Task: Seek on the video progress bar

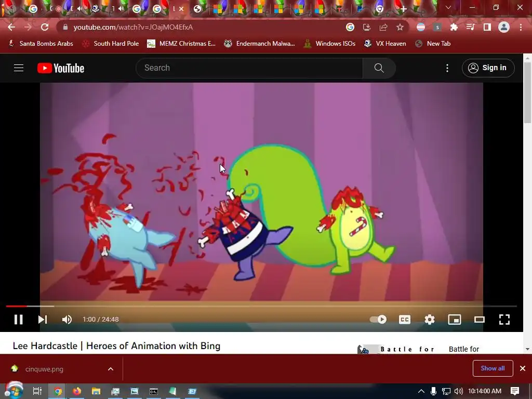Action: point(261,306)
